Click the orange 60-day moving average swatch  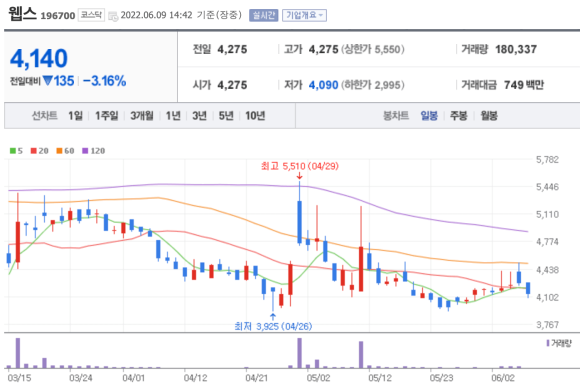tap(59, 151)
